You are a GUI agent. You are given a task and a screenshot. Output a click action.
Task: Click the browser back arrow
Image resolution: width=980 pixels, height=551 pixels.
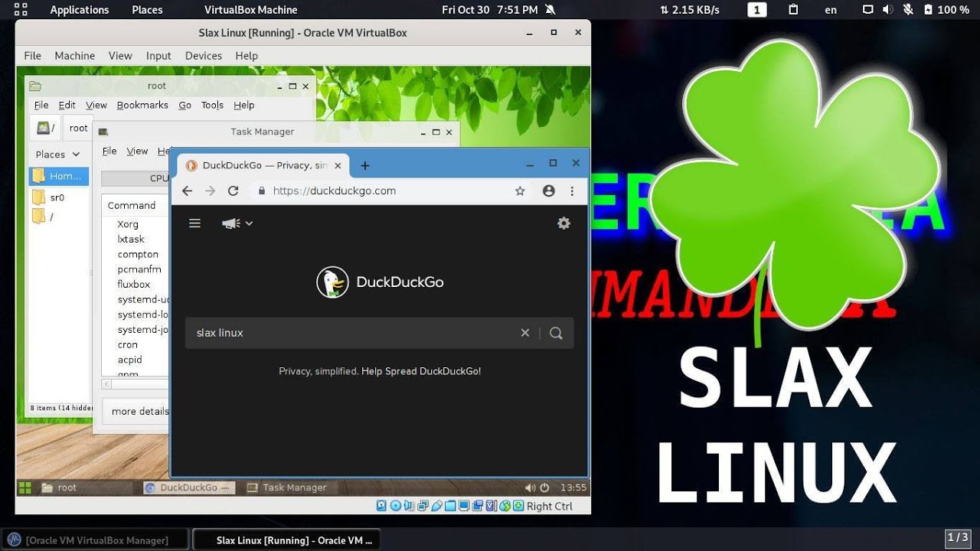[x=187, y=191]
